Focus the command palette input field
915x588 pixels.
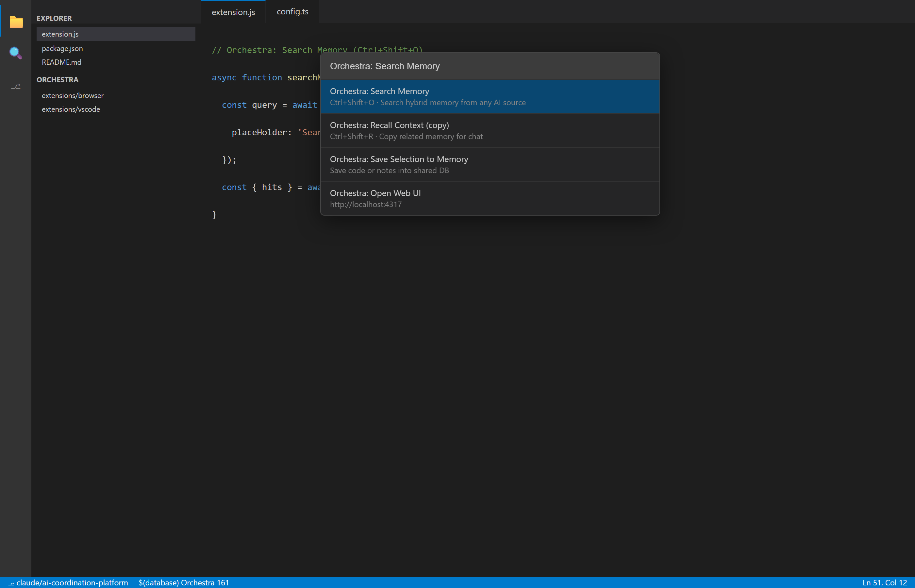(490, 66)
